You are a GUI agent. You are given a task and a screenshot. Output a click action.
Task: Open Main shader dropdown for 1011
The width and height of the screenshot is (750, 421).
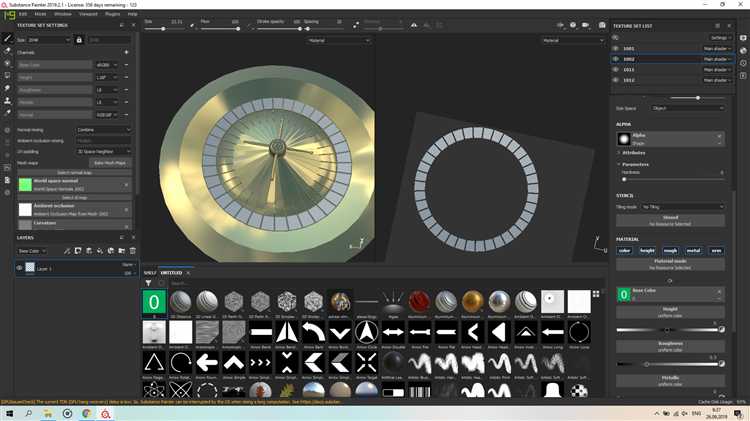click(717, 70)
